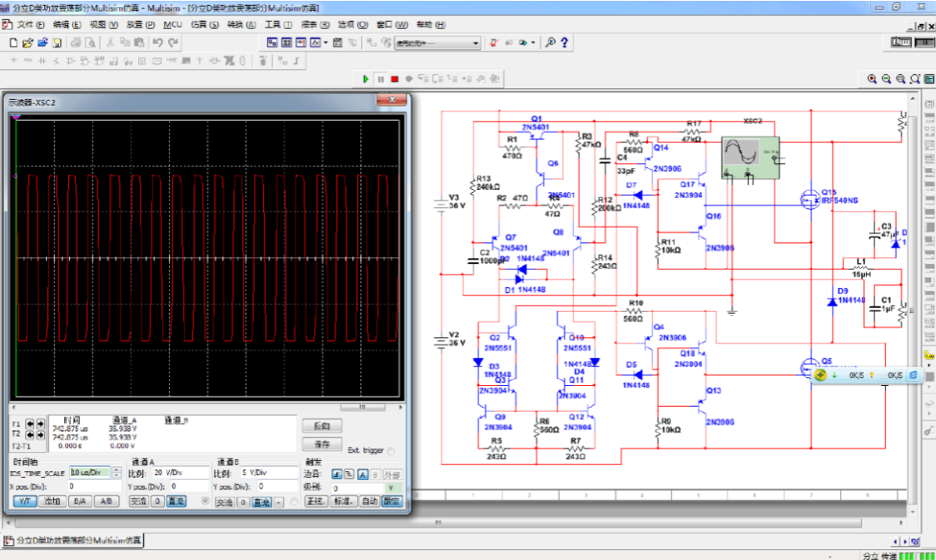Open the In-Use components list dropdown
This screenshot has height=560, width=936.
pos(476,43)
